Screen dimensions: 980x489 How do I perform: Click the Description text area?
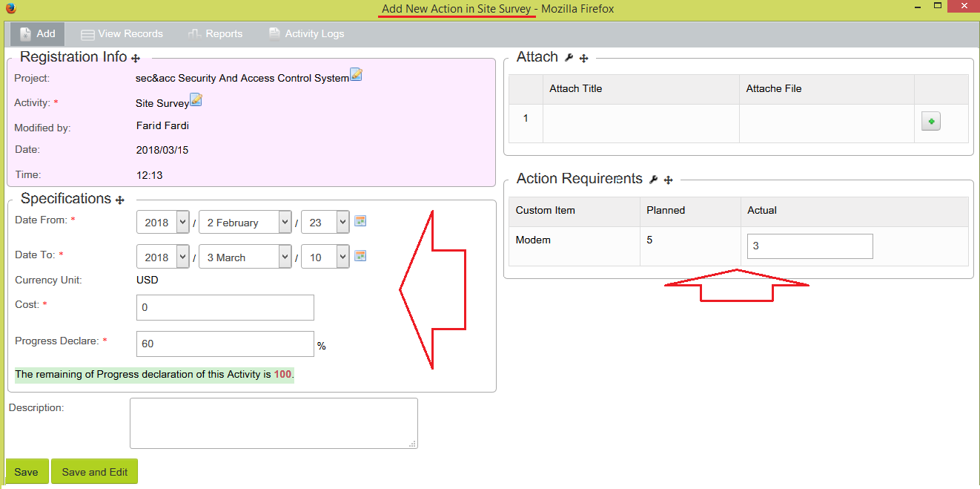274,423
